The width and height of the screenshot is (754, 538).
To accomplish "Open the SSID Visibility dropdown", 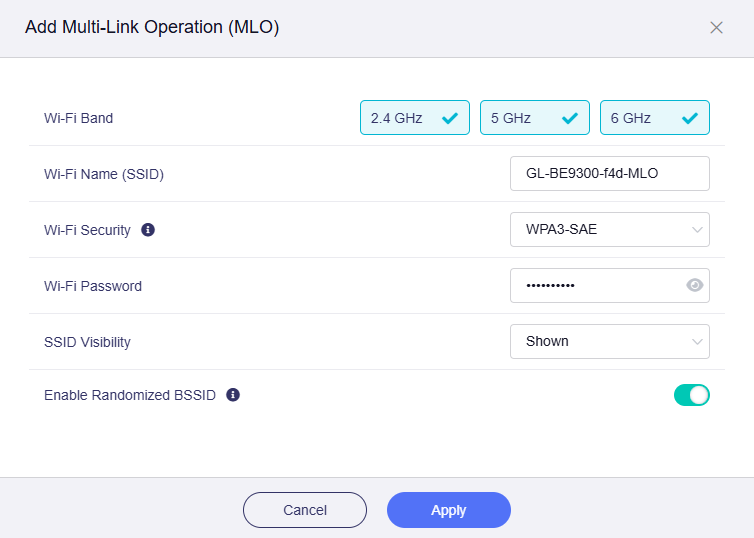I will tap(610, 342).
